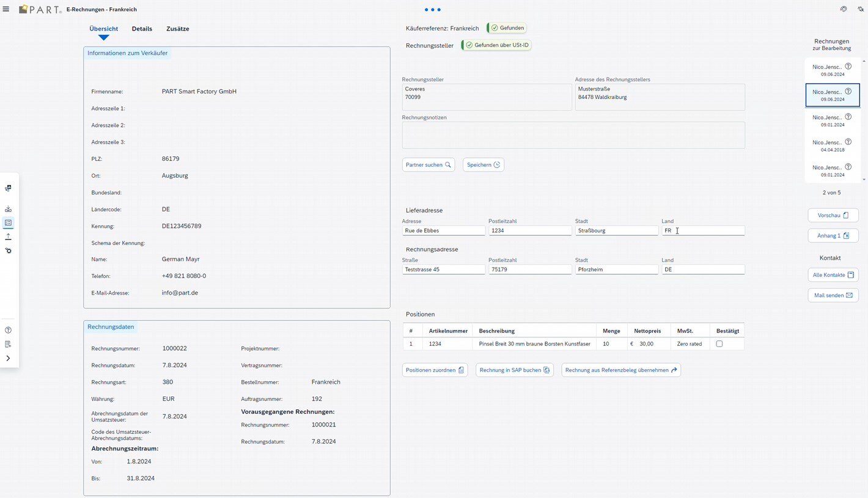Expand the sidebar with the chevron arrow
868x498 pixels.
tap(9, 358)
